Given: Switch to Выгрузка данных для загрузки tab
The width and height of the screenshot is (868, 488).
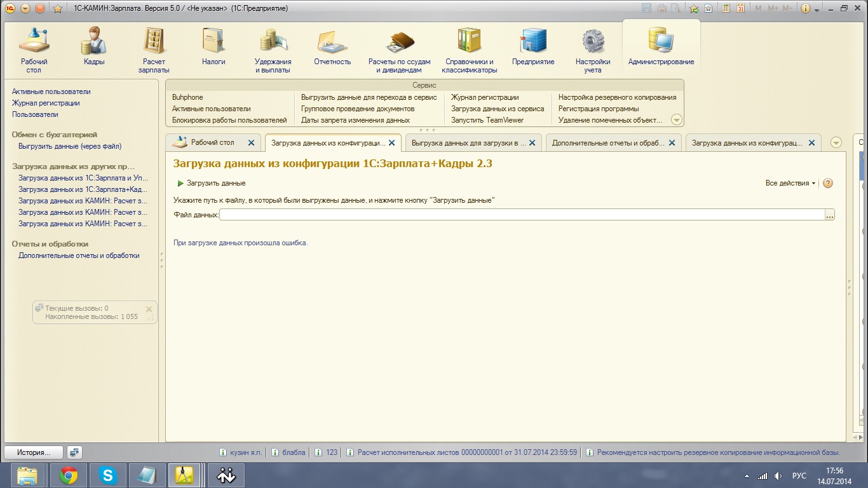Looking at the screenshot, I should coord(473,143).
